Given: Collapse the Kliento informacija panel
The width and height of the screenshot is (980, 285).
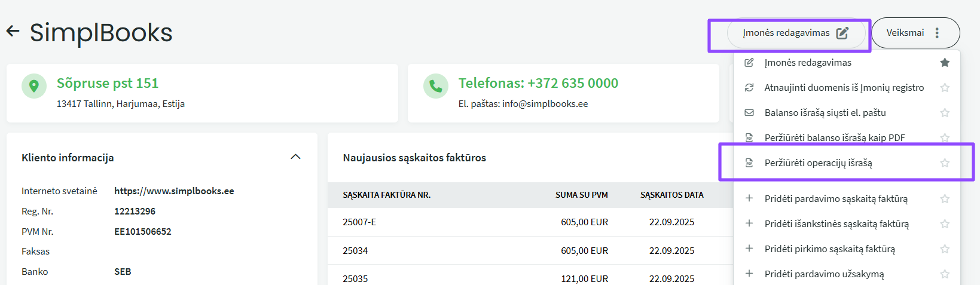Looking at the screenshot, I should pyautogui.click(x=295, y=157).
